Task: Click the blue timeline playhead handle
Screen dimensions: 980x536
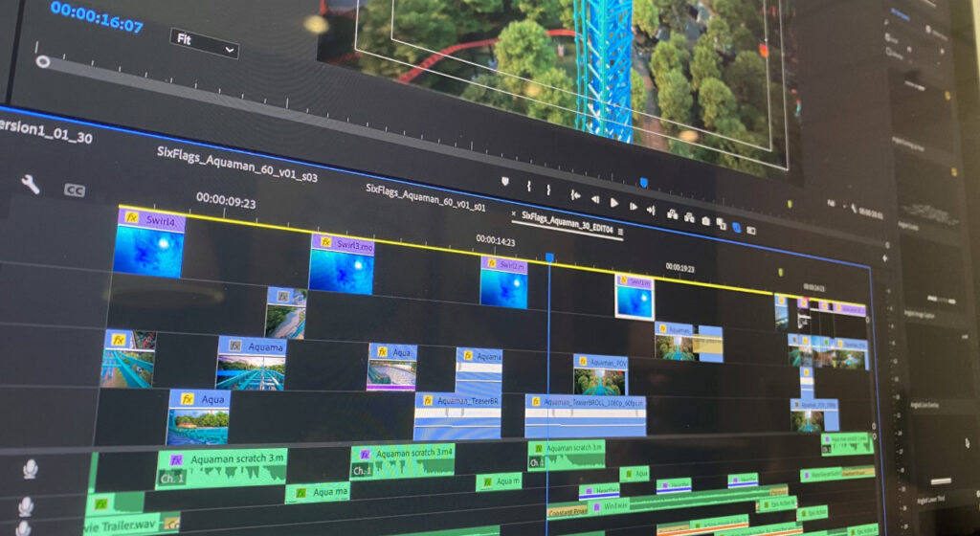Action: click(549, 257)
